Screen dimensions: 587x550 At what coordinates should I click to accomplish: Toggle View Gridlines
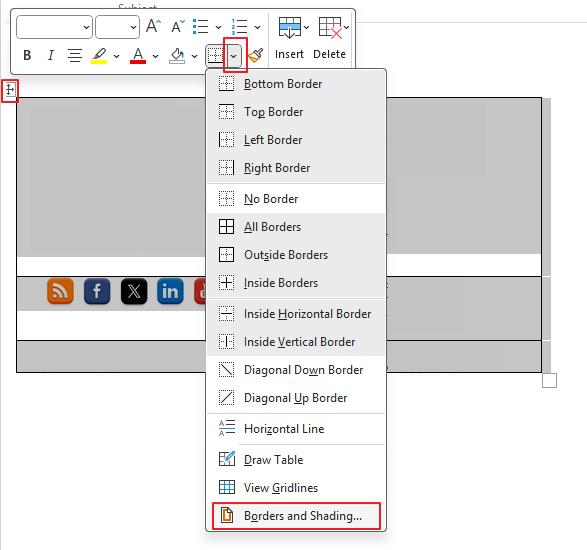[296, 488]
